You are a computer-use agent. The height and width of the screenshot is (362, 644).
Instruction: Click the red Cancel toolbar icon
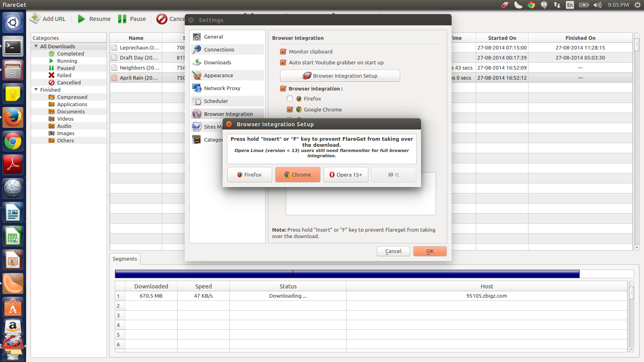click(162, 19)
